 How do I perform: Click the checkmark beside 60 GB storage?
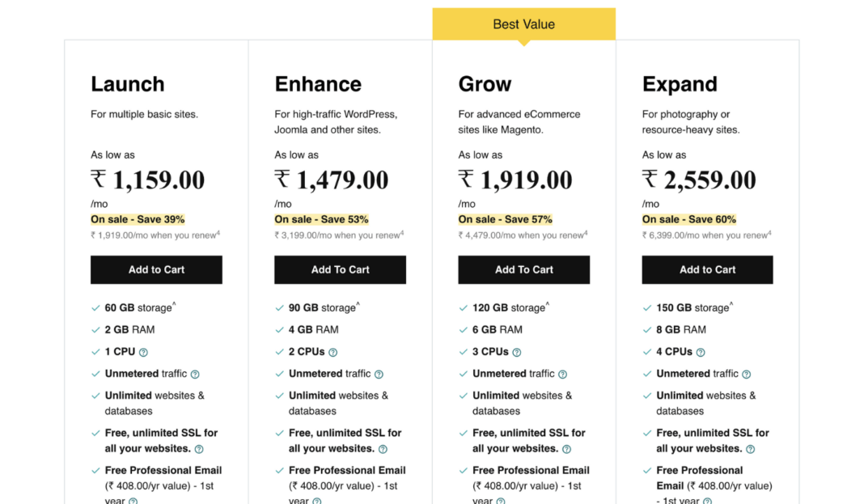pos(96,307)
